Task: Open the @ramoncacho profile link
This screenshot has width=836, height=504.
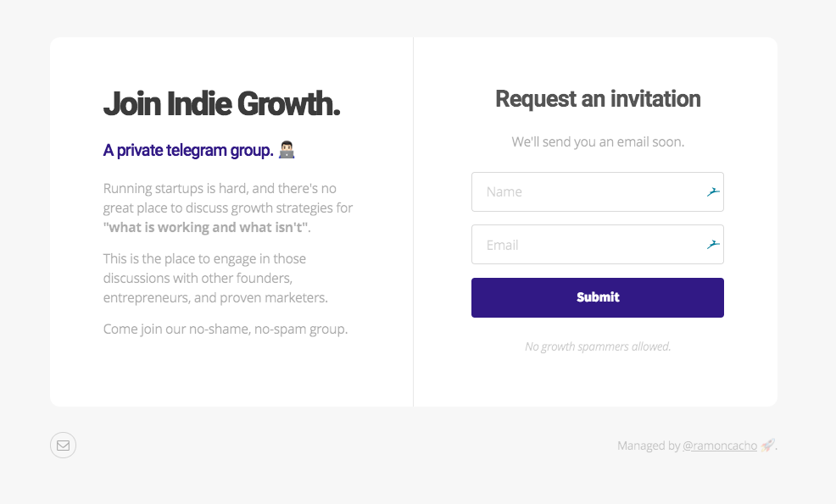Action: [x=719, y=446]
